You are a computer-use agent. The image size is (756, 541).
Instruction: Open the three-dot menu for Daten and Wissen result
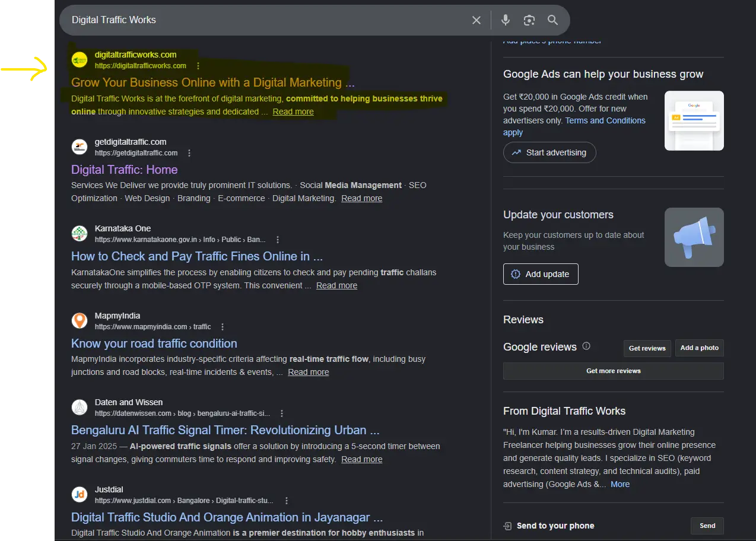(282, 413)
